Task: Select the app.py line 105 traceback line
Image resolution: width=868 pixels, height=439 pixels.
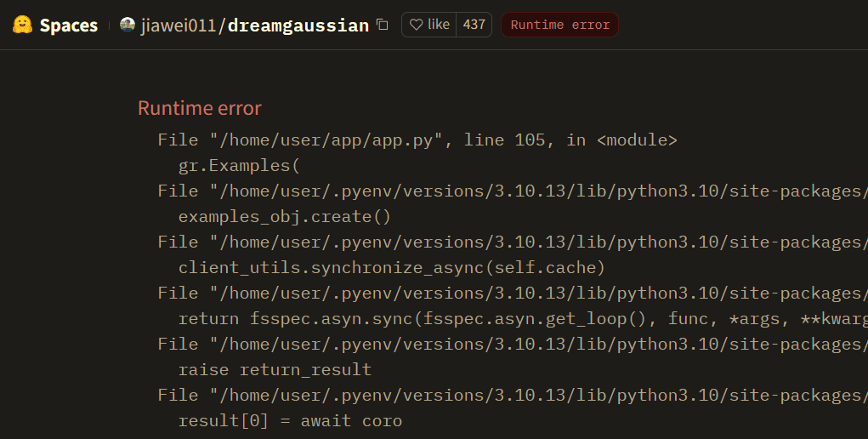Action: tap(417, 140)
